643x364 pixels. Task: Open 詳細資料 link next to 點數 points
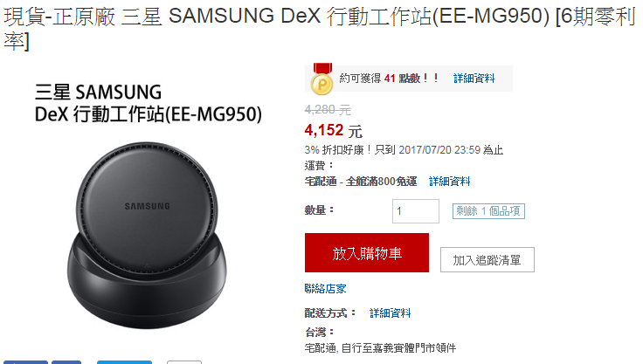[x=474, y=79]
